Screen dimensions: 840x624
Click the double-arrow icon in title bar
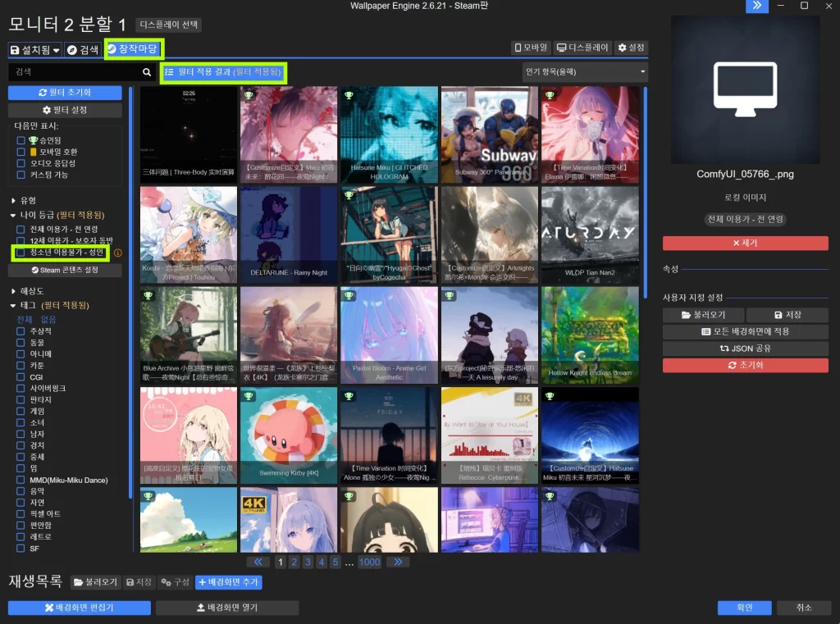click(756, 6)
